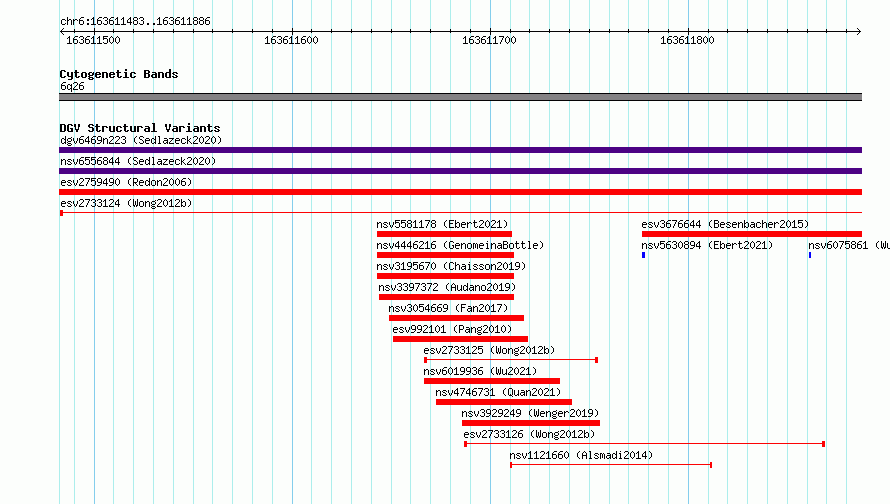The width and height of the screenshot is (890, 504).
Task: Click the 163611500 ruler position
Action: (93, 40)
